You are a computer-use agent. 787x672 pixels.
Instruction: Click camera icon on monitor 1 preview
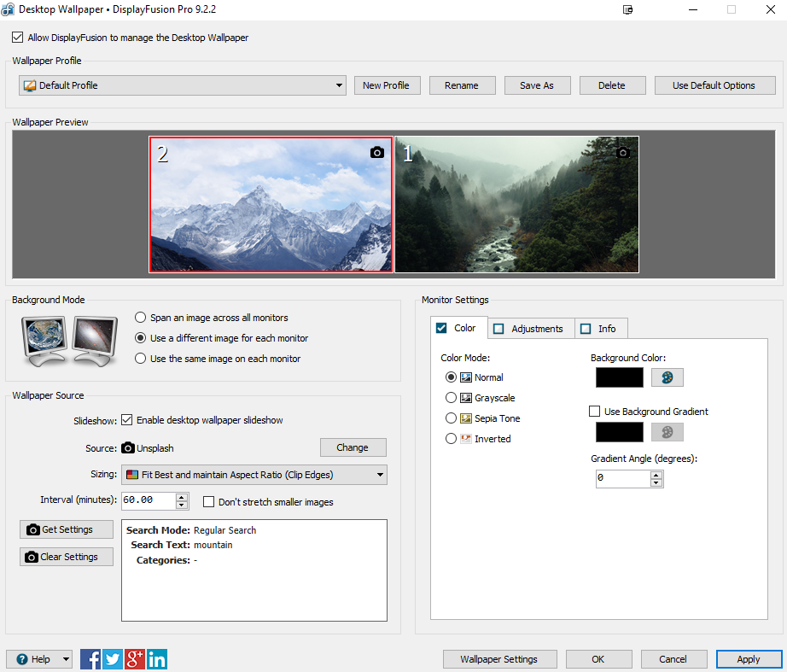623,153
